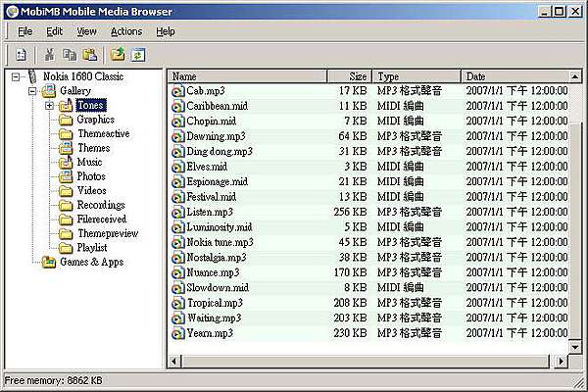Screen dimensions: 588x392
Task: Sort files by Size column header
Action: (350, 76)
